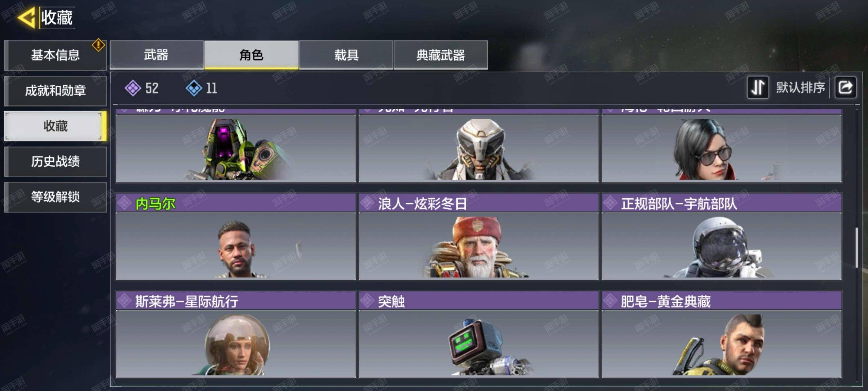Select the 肥皂-黄金典藏 character card
Viewport: 868px width, 391px height.
[721, 334]
